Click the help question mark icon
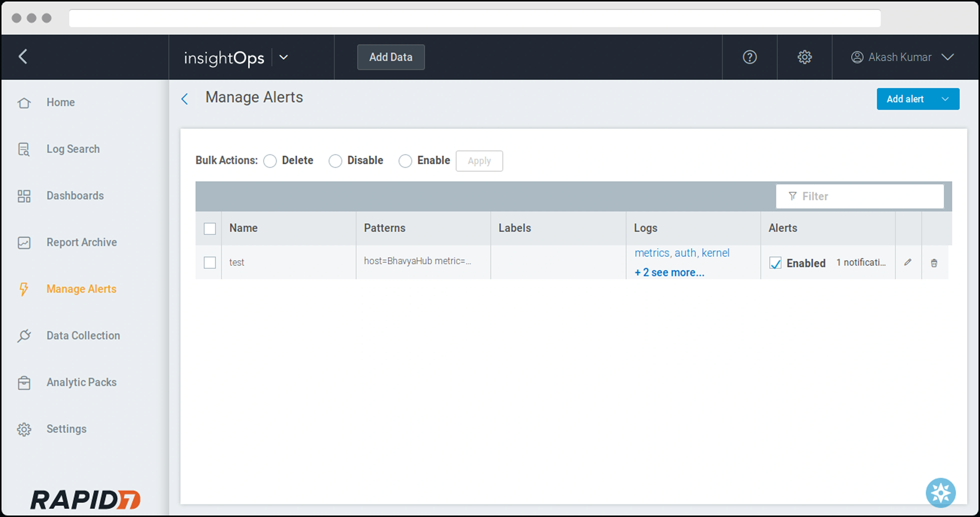Screen dimensions: 980x517 (x=749, y=57)
